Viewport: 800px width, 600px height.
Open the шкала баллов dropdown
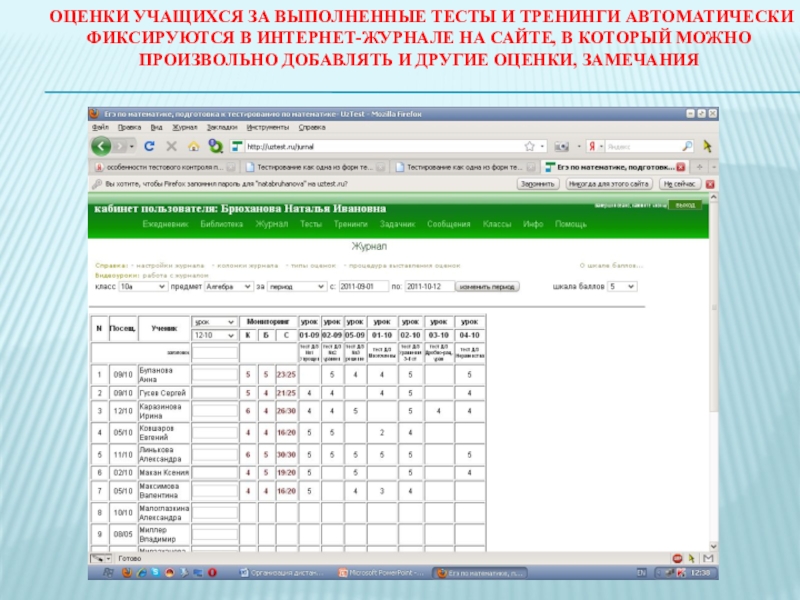click(x=622, y=287)
